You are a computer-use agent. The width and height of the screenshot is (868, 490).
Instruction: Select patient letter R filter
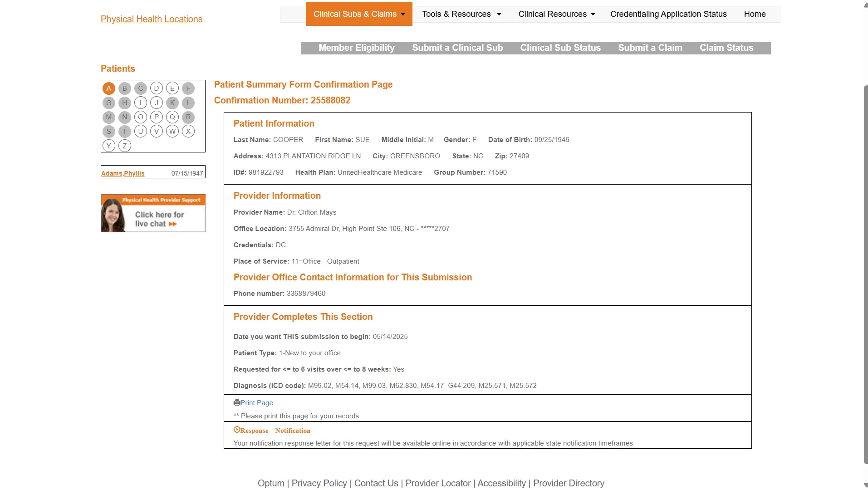[x=188, y=117]
